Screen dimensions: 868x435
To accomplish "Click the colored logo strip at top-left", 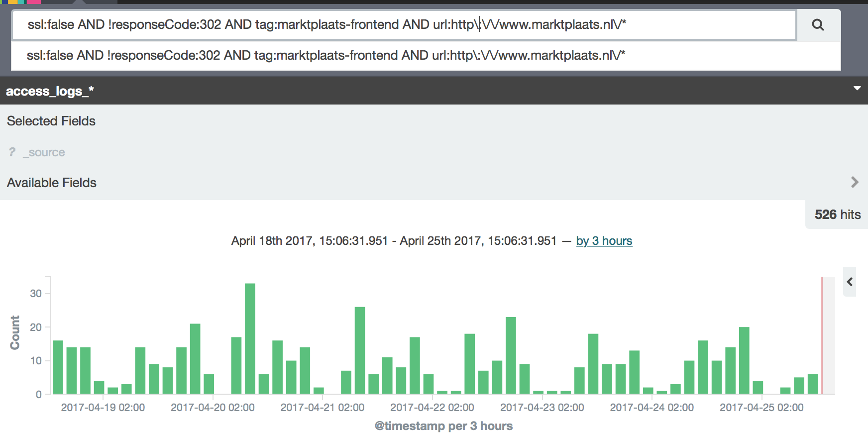I will pyautogui.click(x=20, y=2).
